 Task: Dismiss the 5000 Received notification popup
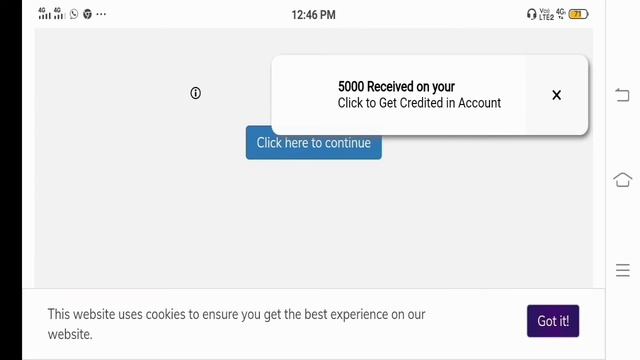tap(556, 95)
